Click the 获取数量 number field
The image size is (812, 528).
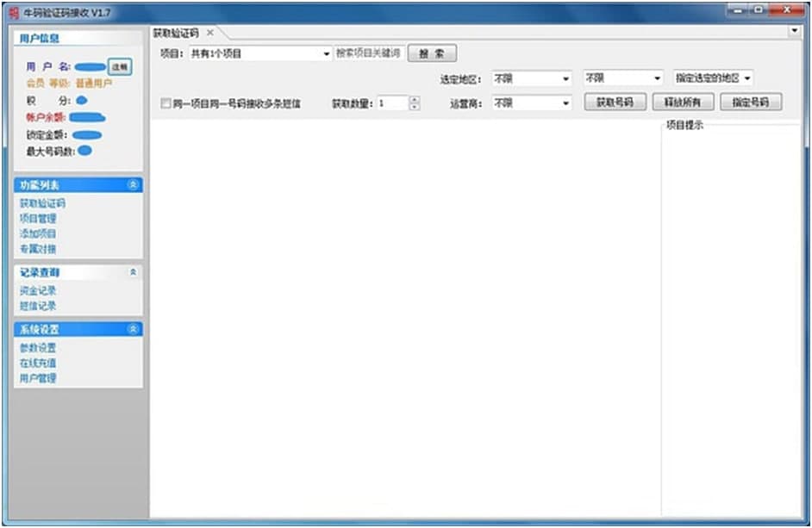pyautogui.click(x=392, y=103)
